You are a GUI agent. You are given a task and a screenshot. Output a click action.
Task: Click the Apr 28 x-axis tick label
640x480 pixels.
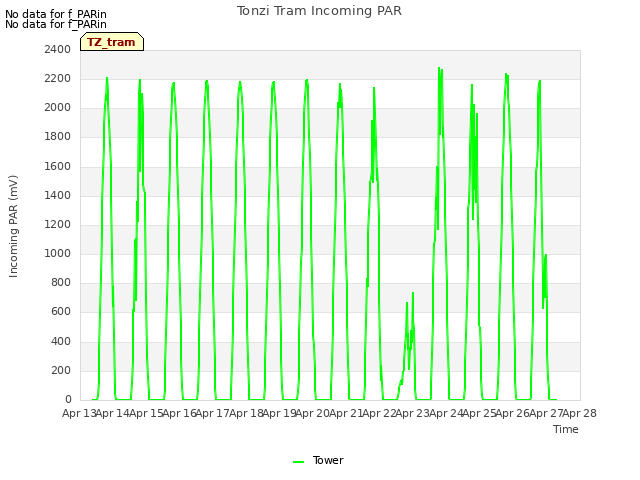[580, 413]
